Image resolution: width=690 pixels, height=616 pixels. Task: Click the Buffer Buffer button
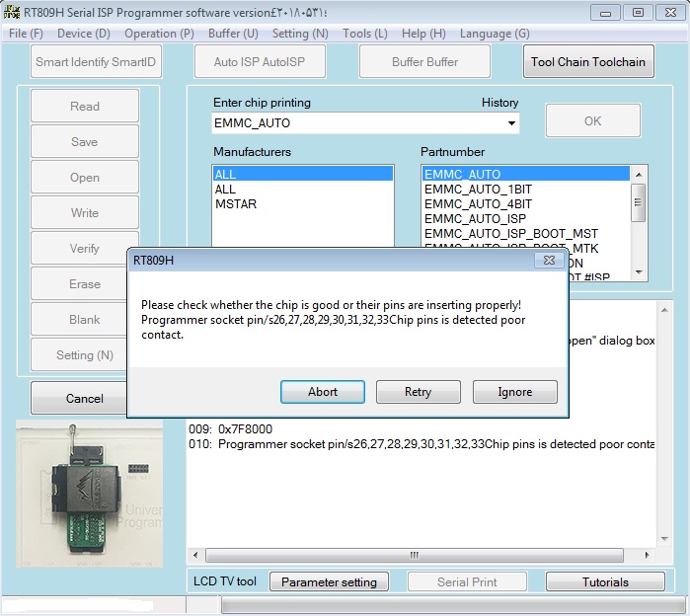click(424, 61)
